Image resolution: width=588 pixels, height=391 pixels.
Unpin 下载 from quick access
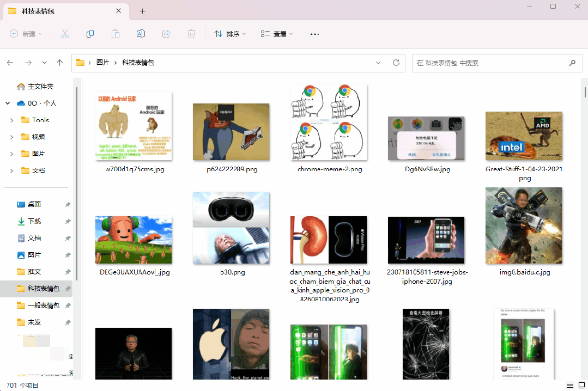click(68, 221)
